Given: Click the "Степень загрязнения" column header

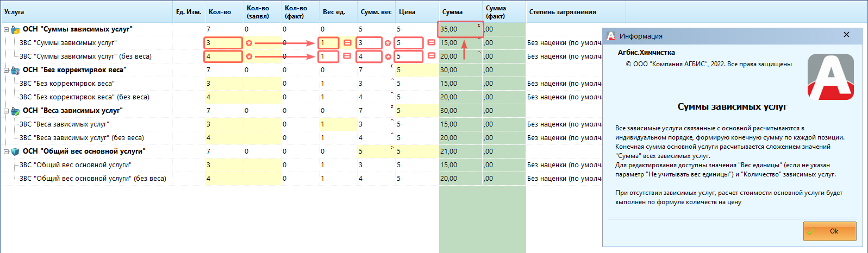Looking at the screenshot, I should (x=563, y=12).
